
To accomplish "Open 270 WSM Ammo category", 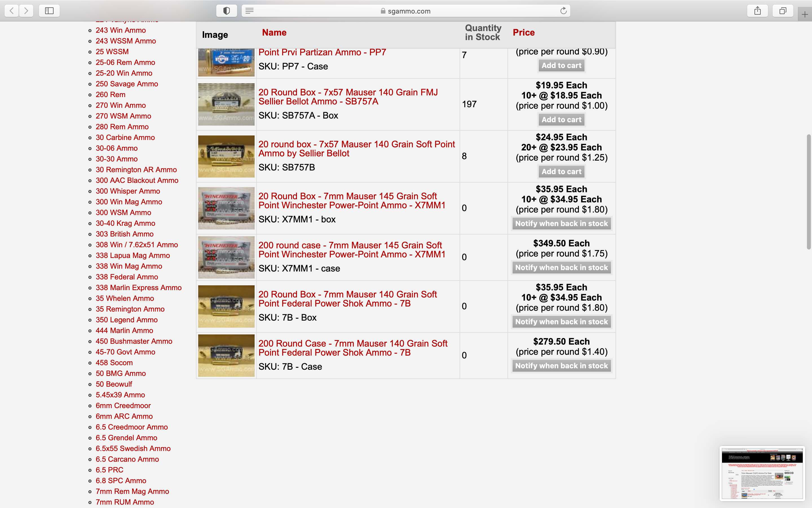I will coord(123,116).
